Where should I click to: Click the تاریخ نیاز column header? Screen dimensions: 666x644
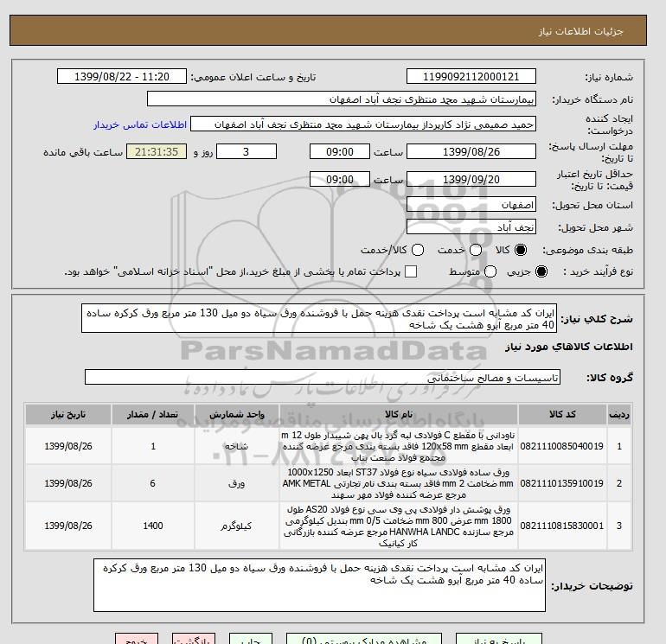[x=68, y=414]
